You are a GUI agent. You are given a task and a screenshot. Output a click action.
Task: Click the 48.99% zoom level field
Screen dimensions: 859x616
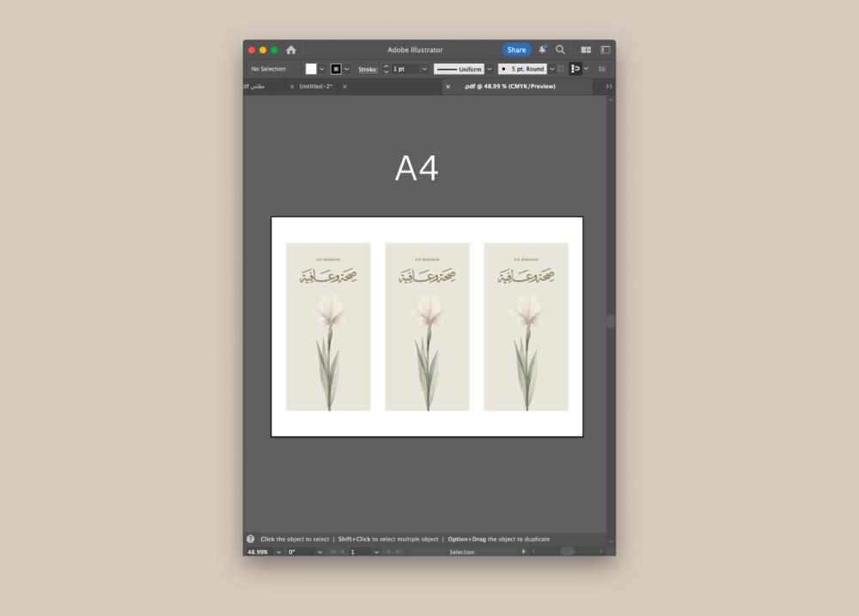[x=258, y=552]
